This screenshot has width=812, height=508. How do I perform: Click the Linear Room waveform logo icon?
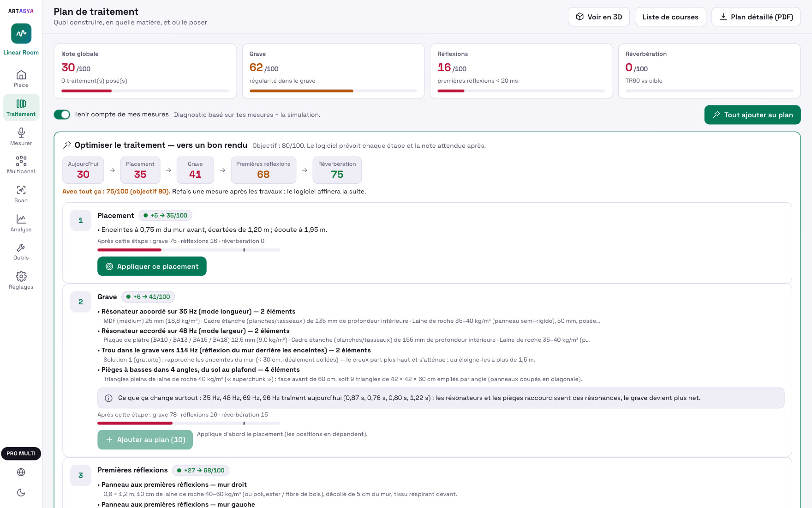pos(21,34)
